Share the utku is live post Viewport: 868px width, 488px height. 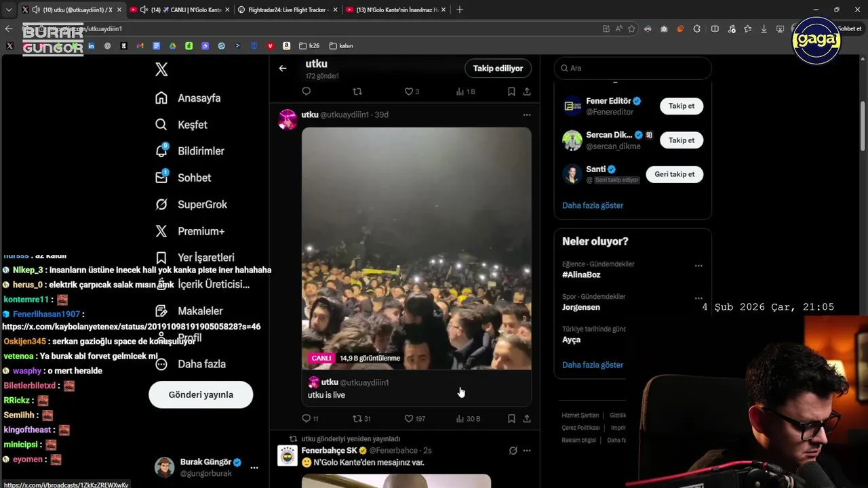point(527,419)
